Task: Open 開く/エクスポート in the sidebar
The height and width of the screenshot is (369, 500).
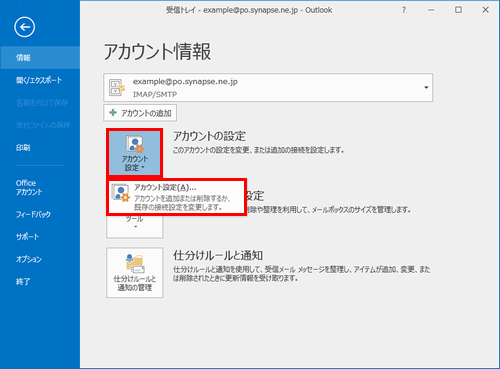Action: coord(40,80)
